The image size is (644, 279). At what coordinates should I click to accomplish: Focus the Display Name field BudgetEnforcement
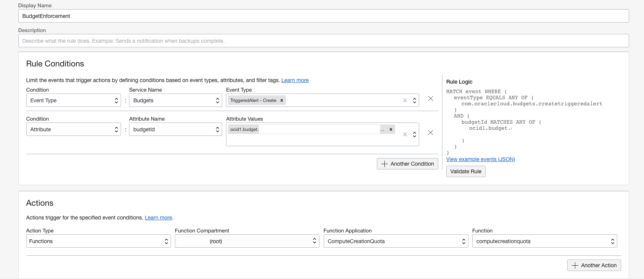click(x=324, y=16)
